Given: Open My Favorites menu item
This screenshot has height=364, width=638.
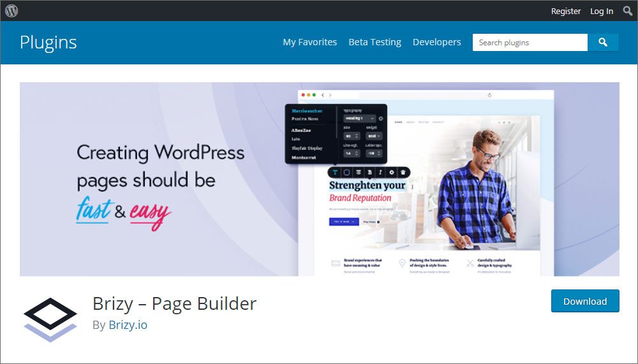Looking at the screenshot, I should pos(309,42).
